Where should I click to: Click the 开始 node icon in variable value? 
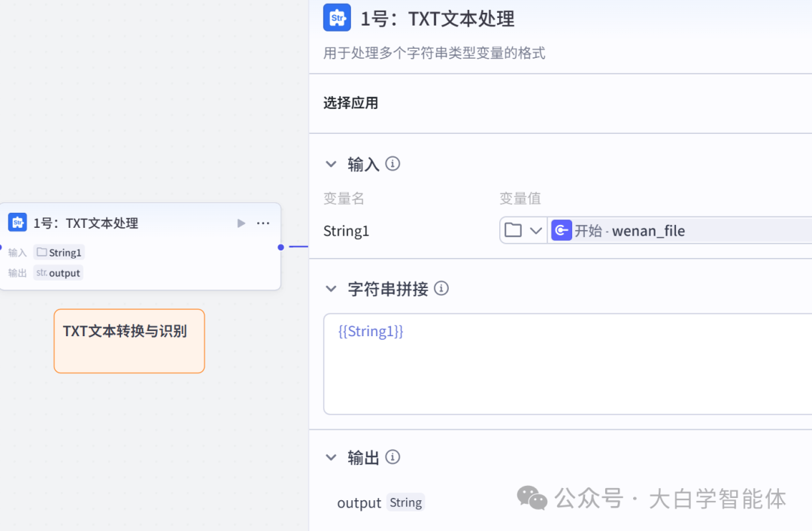(x=562, y=230)
